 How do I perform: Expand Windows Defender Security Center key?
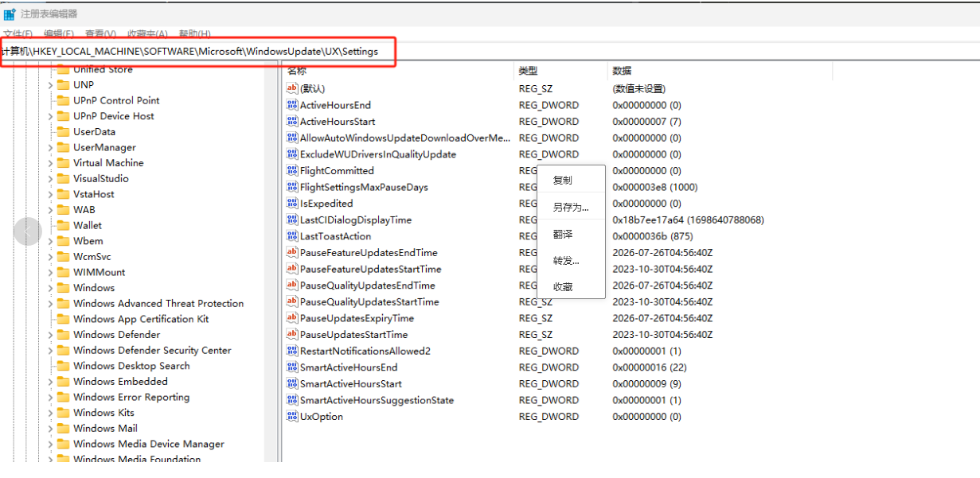[x=50, y=351]
